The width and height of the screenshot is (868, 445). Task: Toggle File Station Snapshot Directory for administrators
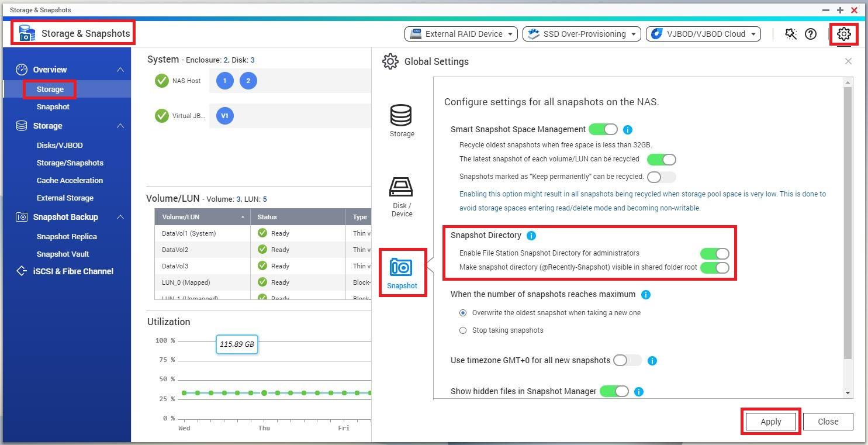[x=715, y=253]
